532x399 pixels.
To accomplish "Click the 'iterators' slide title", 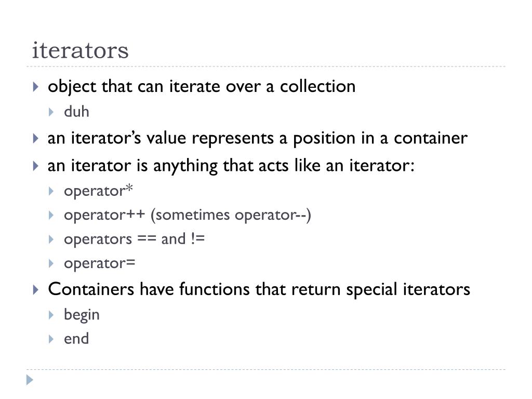I will point(81,50).
